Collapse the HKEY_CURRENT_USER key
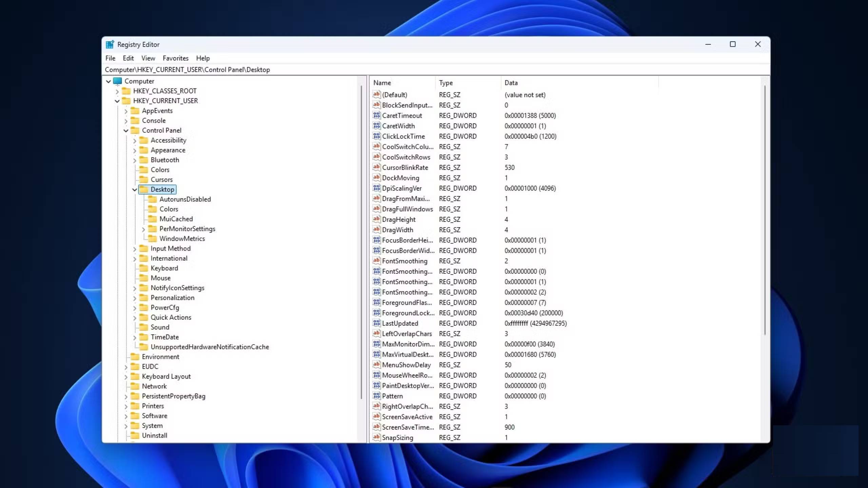868x488 pixels. (117, 101)
